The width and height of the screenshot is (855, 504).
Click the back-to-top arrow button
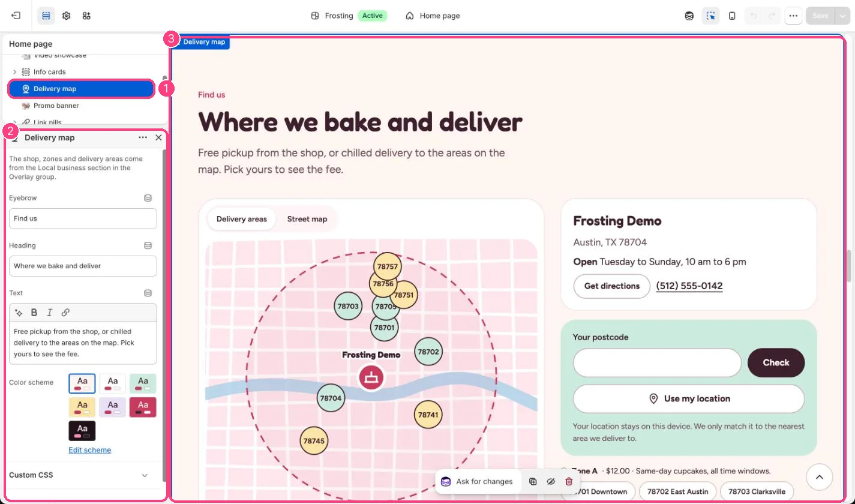pos(820,477)
